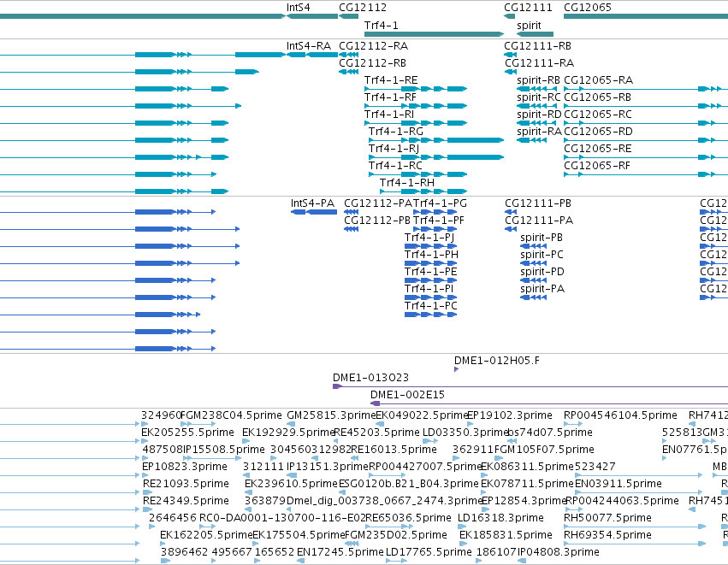The width and height of the screenshot is (728, 565).
Task: Click the RE24349.5prime EST label
Action: point(186,502)
